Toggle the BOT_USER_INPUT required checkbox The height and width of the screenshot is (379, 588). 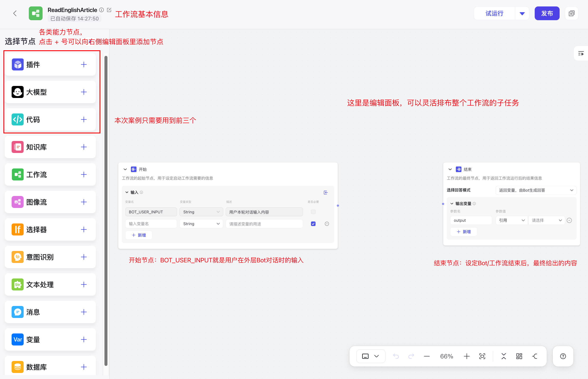(313, 212)
